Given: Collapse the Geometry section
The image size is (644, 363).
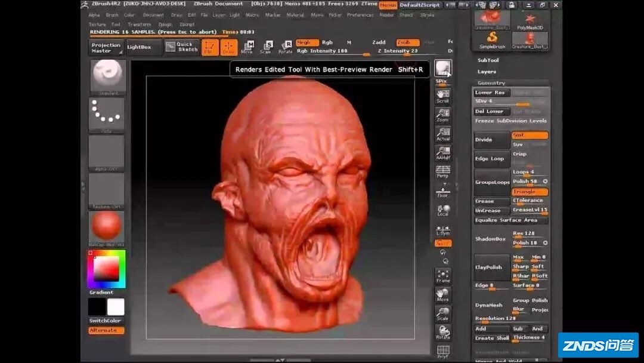Looking at the screenshot, I should pyautogui.click(x=491, y=83).
